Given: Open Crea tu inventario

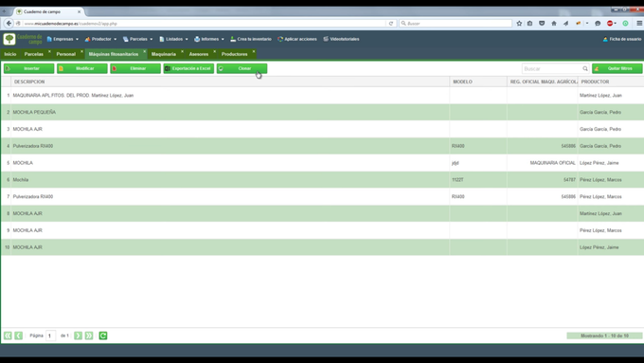Looking at the screenshot, I should (251, 39).
